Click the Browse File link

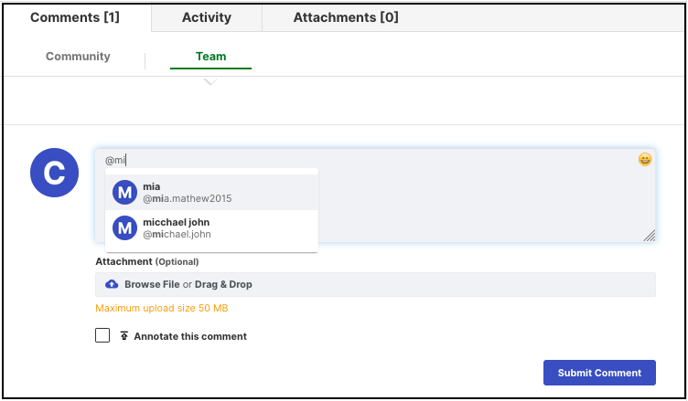coord(152,284)
